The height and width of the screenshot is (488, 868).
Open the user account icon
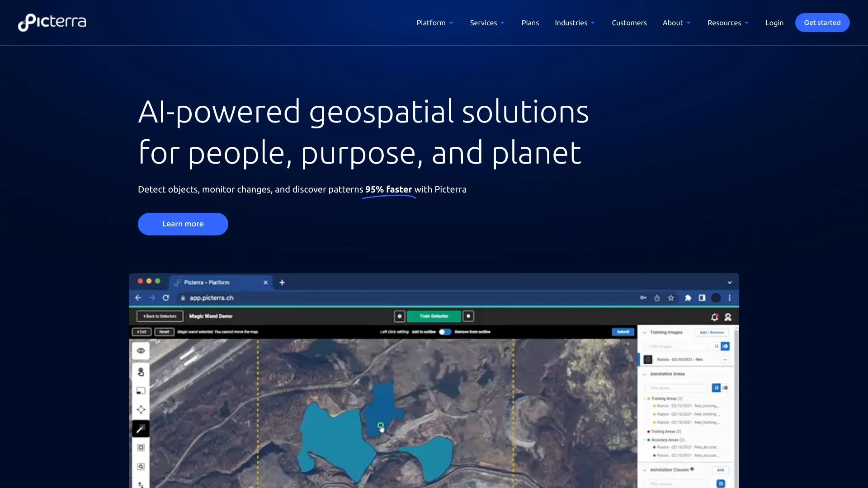(x=727, y=317)
